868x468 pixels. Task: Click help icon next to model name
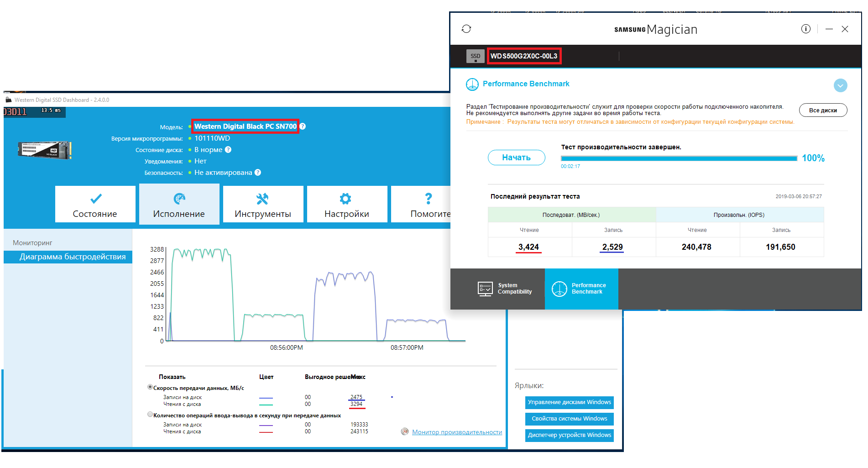303,126
